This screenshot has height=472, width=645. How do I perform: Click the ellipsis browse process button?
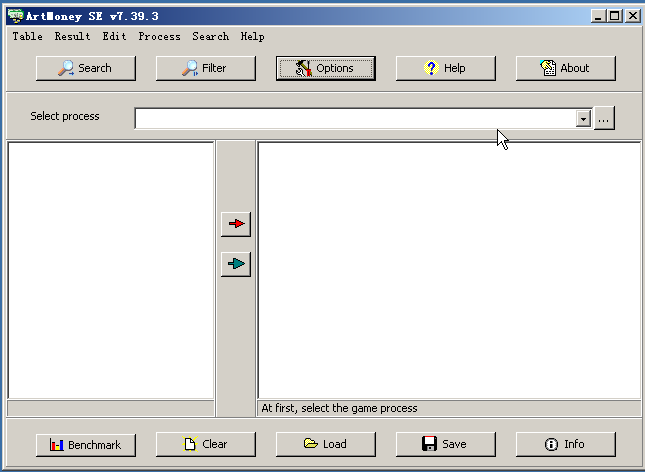(603, 118)
